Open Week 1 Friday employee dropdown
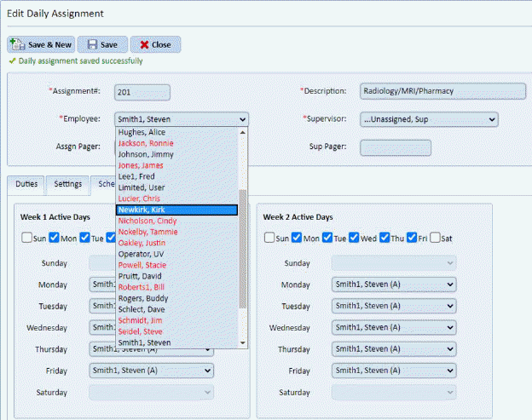532x420 pixels. click(151, 371)
